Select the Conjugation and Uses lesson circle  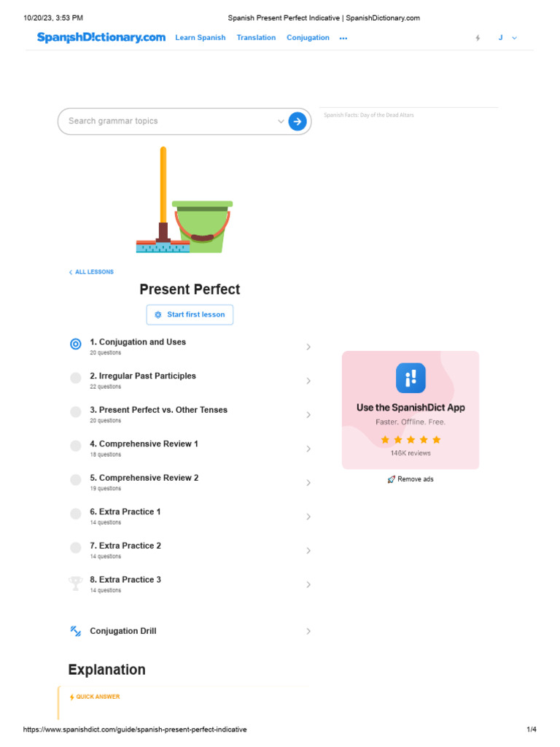[x=76, y=344]
